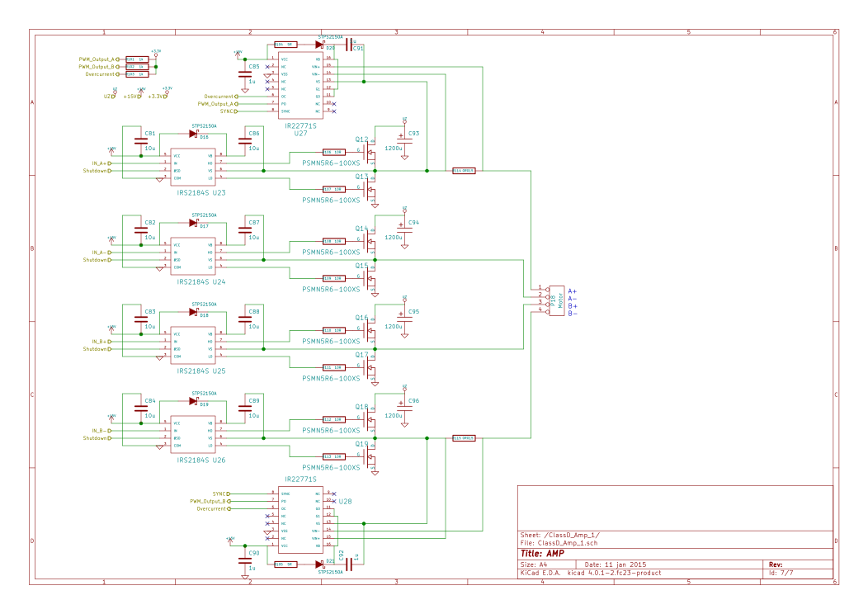Select MOSFET Q15 symbol
The image size is (868, 614).
tap(370, 277)
